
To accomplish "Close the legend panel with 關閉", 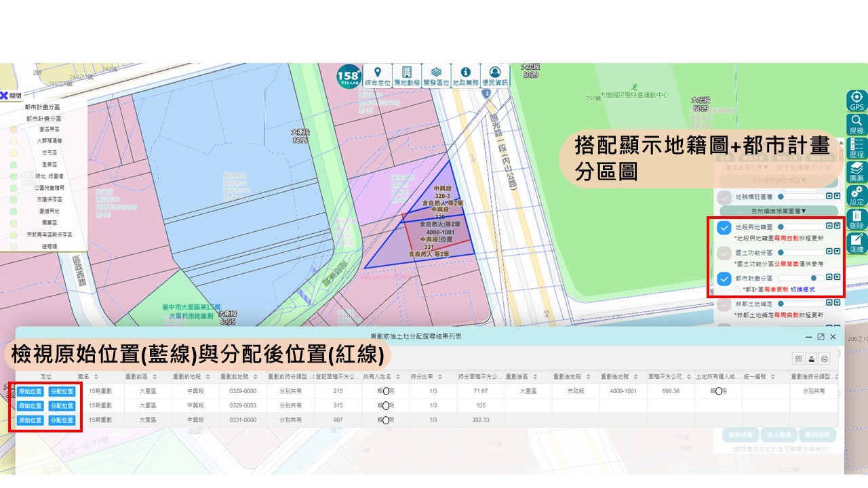I will pos(11,96).
